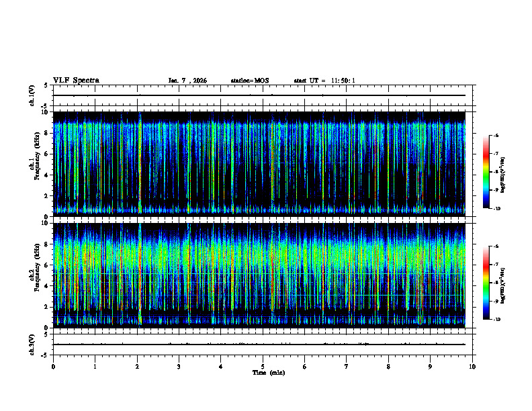Image resolution: width=532 pixels, height=411 pixels.
Task: Click the "-10" tick on the ch.2 colorbar
Action: pyautogui.click(x=496, y=320)
